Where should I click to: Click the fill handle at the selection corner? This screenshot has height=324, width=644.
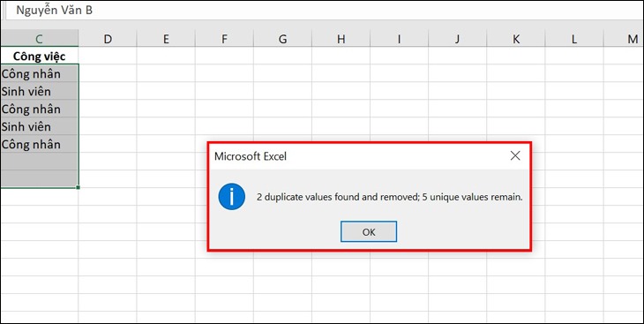pos(78,187)
